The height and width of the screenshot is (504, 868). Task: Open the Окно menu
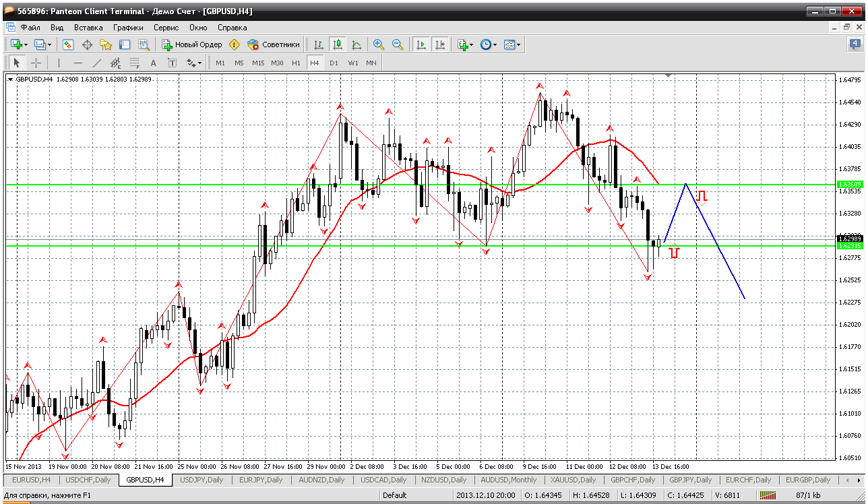[198, 28]
